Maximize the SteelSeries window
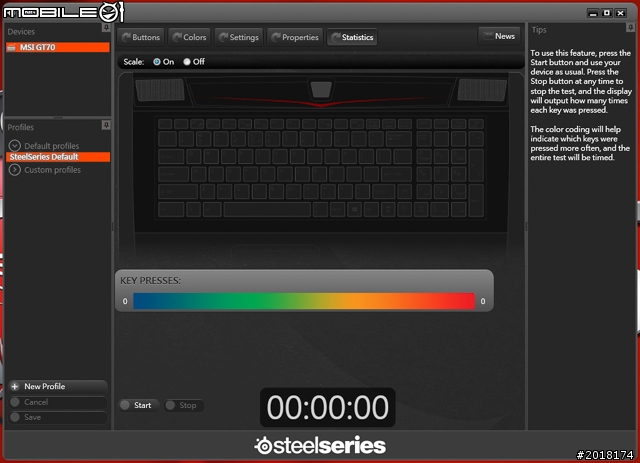The width and height of the screenshot is (640, 463). (x=607, y=13)
